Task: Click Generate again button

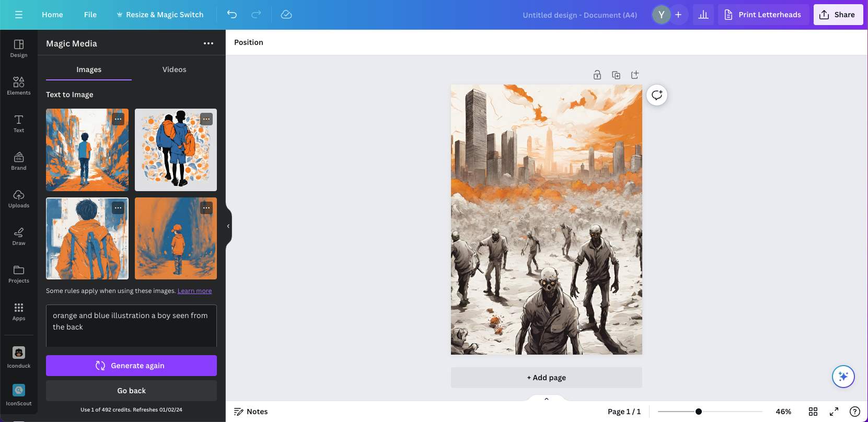Action: (131, 366)
